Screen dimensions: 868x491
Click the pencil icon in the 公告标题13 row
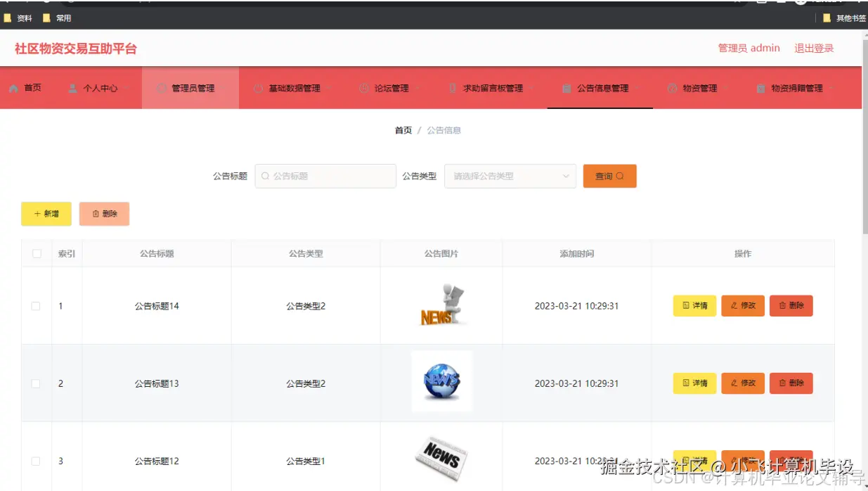(734, 383)
